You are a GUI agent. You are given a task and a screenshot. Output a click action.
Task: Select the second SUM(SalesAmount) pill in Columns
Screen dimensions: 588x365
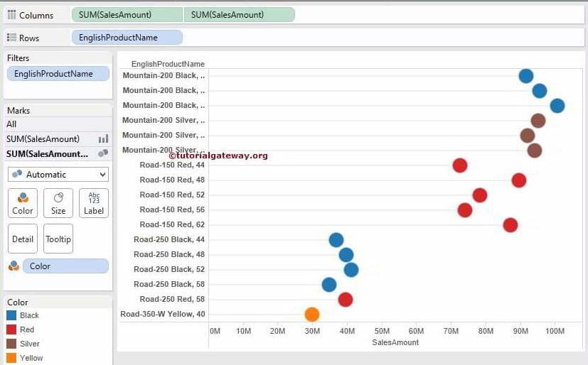[239, 15]
